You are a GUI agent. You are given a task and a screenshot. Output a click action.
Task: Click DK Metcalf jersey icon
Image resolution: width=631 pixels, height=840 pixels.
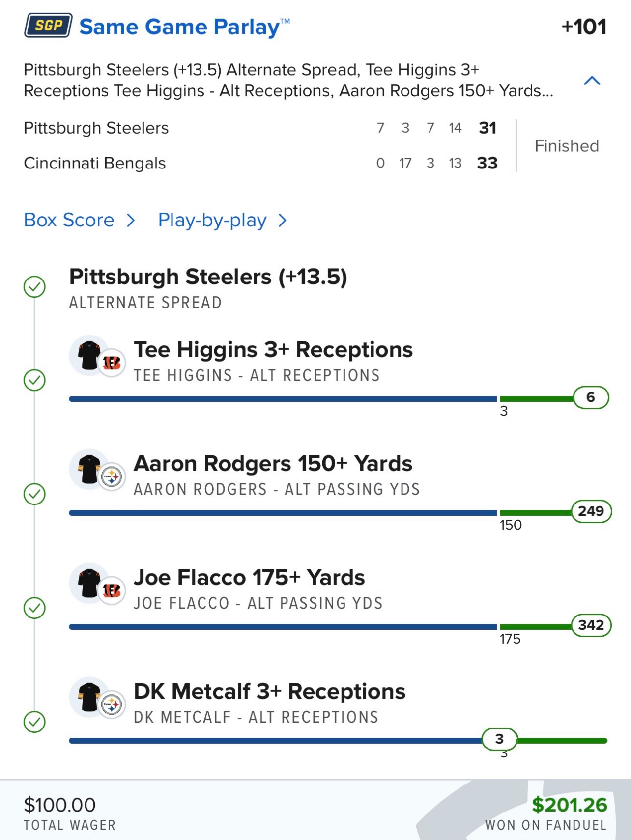click(x=90, y=697)
